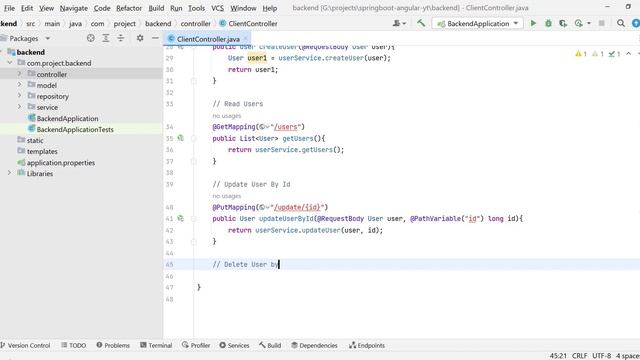Click the select opened file target icon
Viewport: 640px width, 360px height.
point(91,38)
